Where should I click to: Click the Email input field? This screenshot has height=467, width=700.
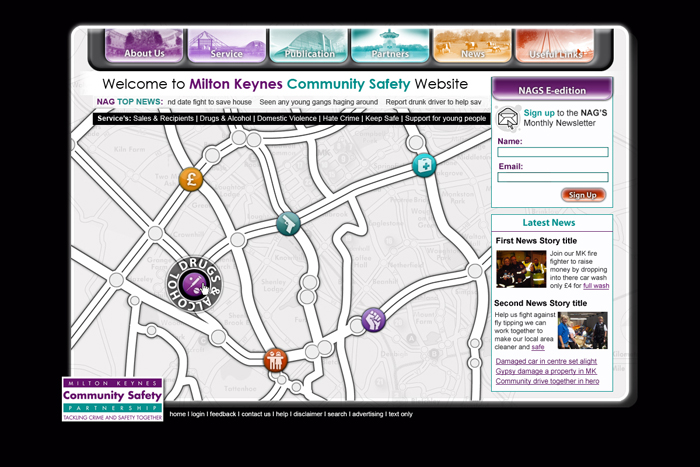click(553, 177)
